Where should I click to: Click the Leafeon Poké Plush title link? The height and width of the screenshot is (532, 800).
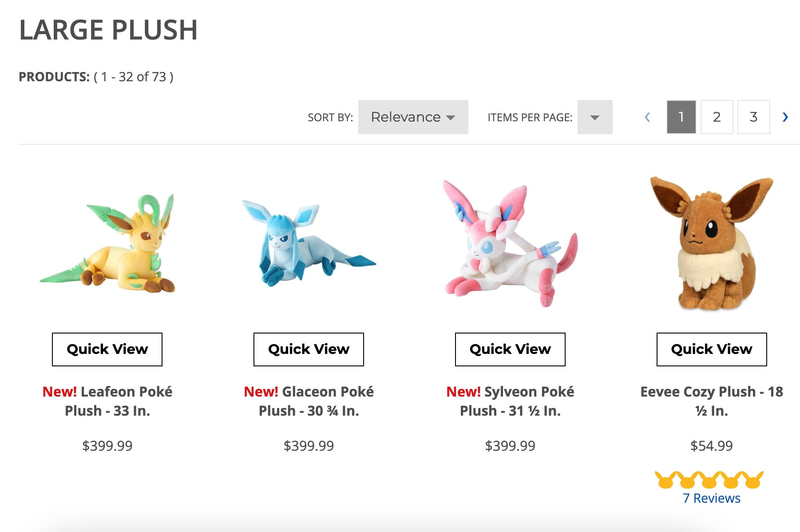107,401
